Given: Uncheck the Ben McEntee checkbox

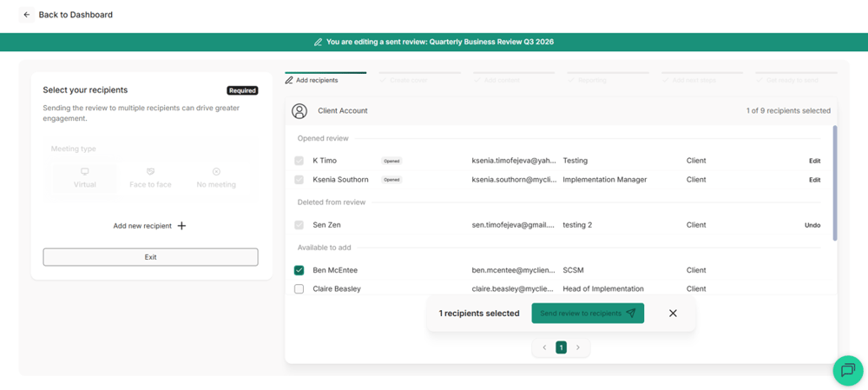Looking at the screenshot, I should (299, 270).
